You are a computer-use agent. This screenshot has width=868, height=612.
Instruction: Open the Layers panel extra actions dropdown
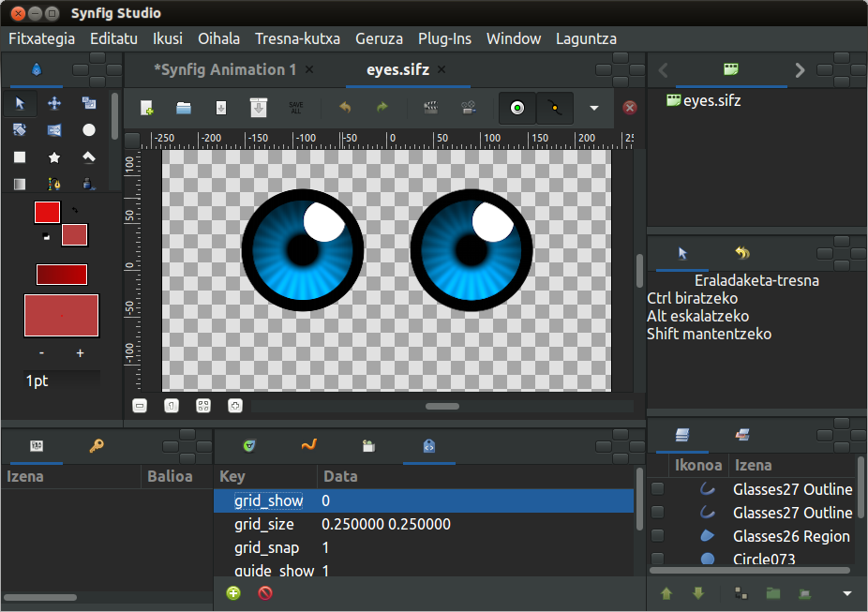click(847, 594)
